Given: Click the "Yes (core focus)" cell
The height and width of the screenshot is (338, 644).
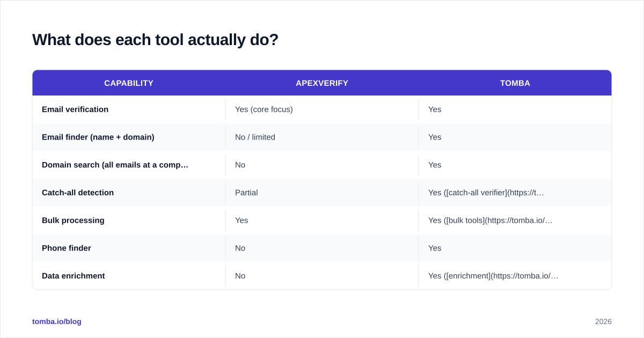Looking at the screenshot, I should (x=264, y=109).
